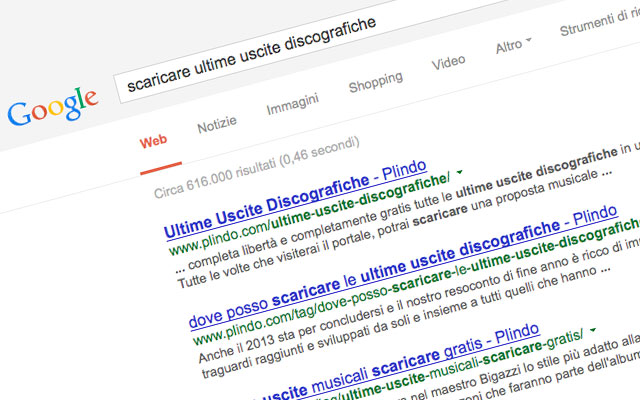The height and width of the screenshot is (400, 640).
Task: Open 'Ultime Uscite Discografiche - Plindo' result
Action: tap(295, 199)
